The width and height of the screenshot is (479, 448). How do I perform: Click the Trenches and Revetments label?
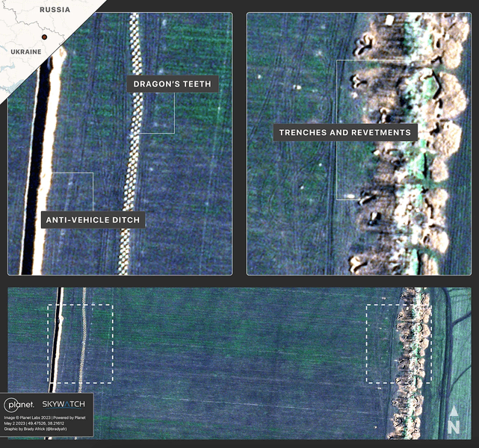344,133
